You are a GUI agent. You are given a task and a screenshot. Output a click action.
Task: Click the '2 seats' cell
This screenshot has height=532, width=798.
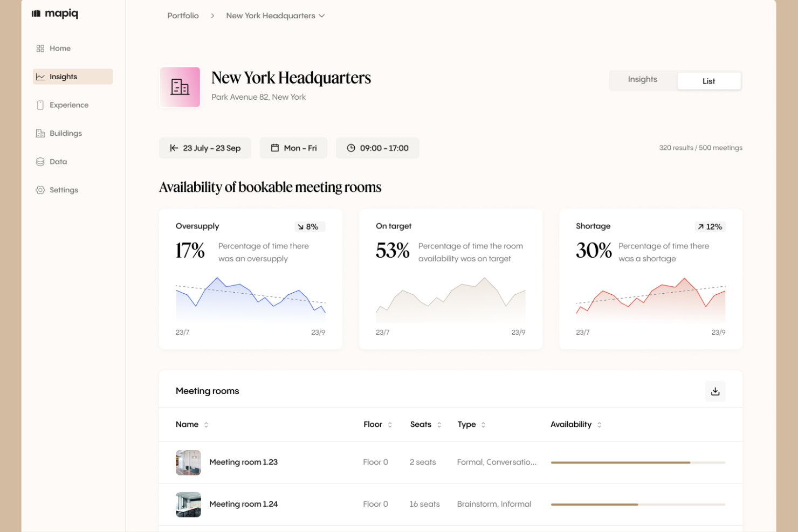tap(423, 462)
